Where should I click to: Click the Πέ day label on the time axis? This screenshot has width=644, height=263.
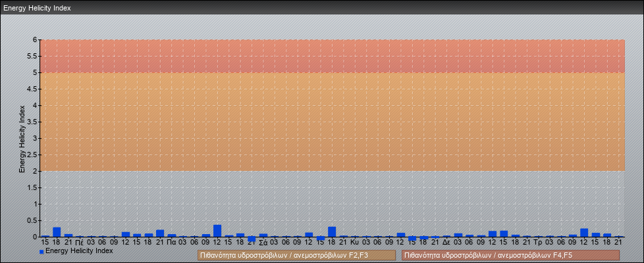pyautogui.click(x=80, y=243)
